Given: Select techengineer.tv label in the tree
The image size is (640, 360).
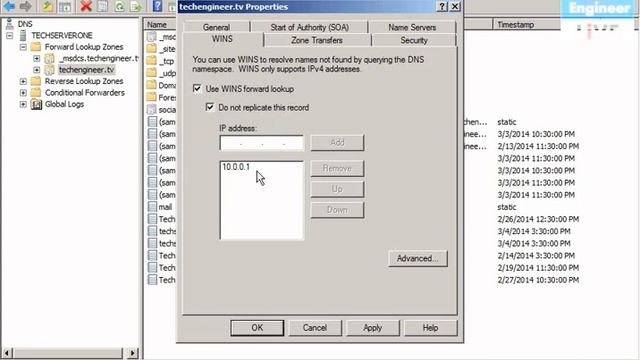Looking at the screenshot, I should (86, 70).
